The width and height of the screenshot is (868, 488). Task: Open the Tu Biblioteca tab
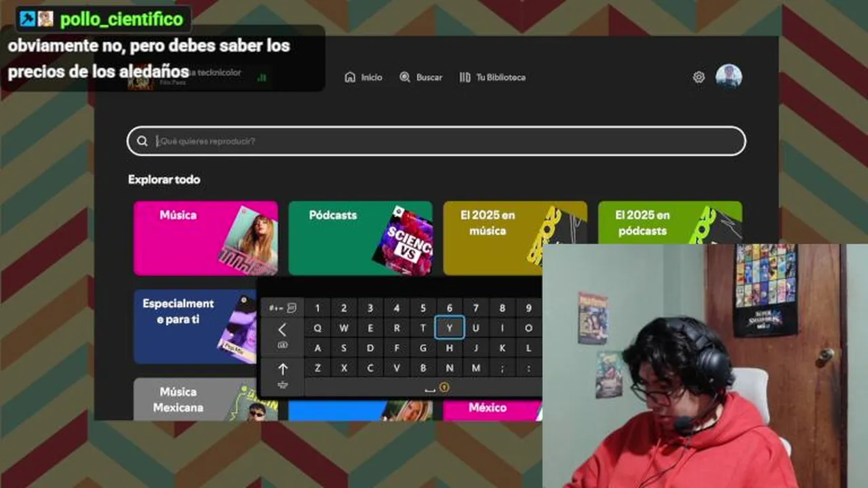coord(492,77)
